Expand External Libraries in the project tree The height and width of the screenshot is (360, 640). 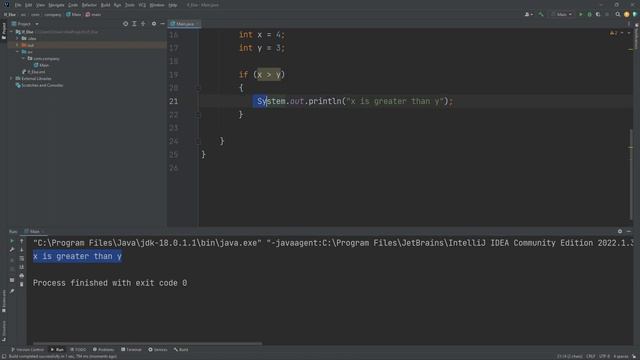tap(11, 78)
